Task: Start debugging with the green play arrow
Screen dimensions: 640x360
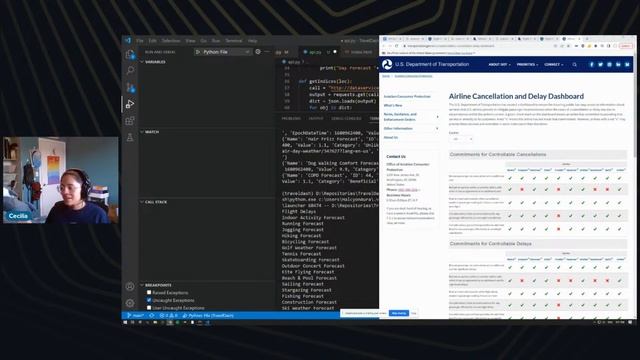Action: coord(198,52)
